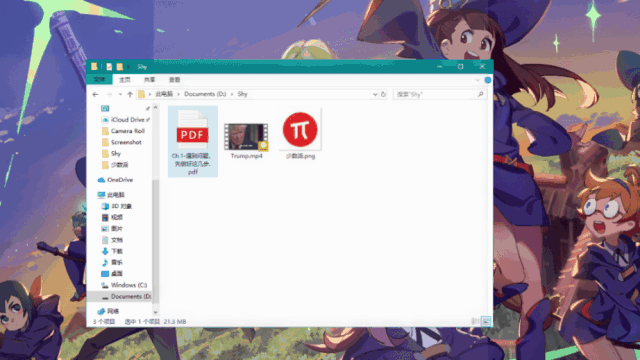The height and width of the screenshot is (360, 640).
Task: Click the address bar folder icon
Action: (142, 94)
